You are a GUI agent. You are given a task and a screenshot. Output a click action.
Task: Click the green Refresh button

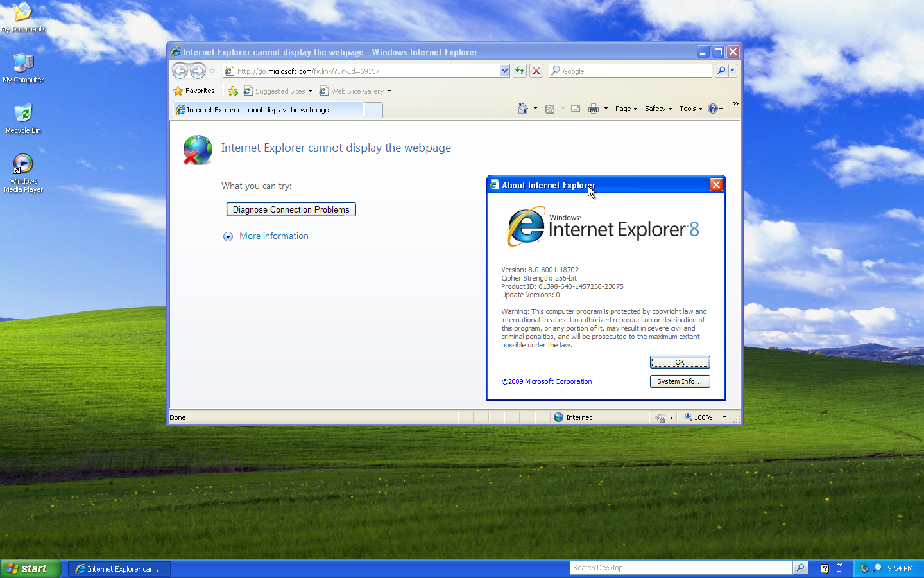[520, 71]
